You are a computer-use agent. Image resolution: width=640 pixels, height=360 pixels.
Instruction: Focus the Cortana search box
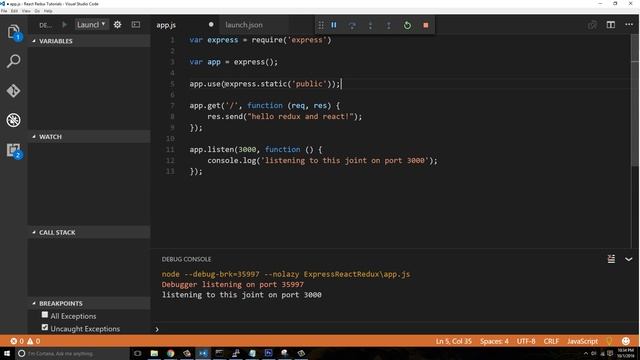(72, 353)
